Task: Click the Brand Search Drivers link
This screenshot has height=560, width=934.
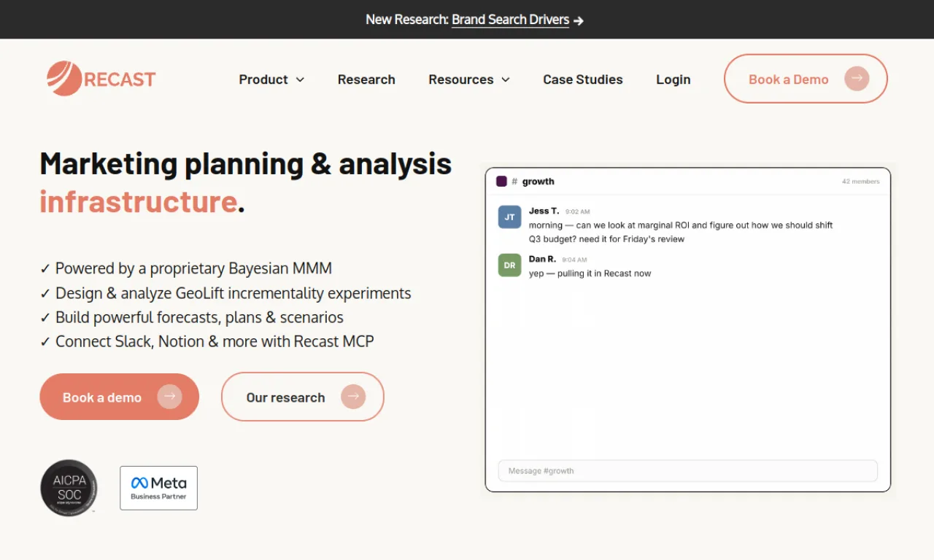Action: 510,20
